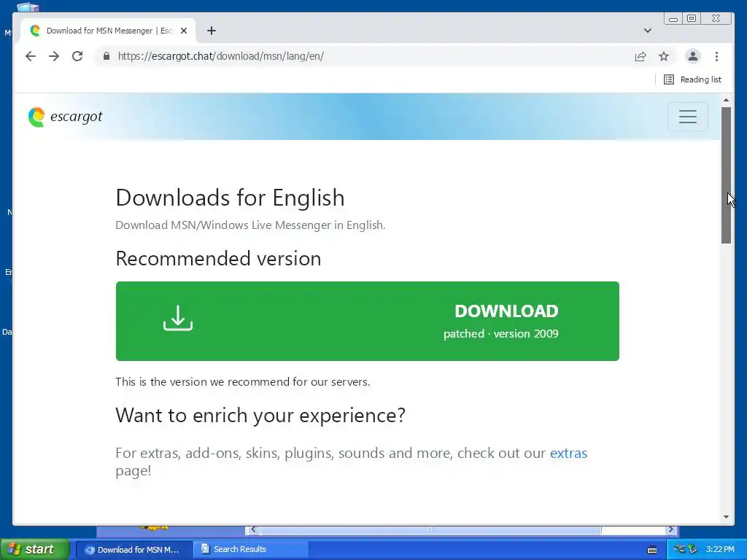Click the Want to enrich your experience? heading
This screenshot has width=747, height=560.
coord(260,415)
